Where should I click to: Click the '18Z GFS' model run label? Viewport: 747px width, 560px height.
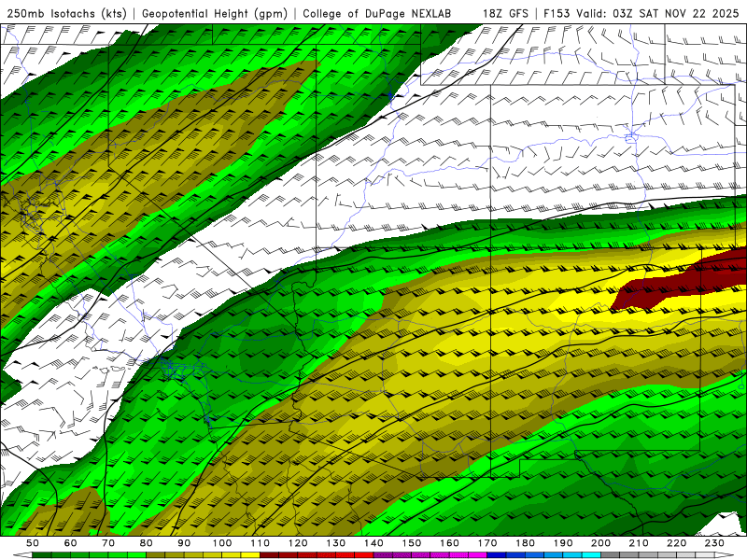click(x=505, y=14)
